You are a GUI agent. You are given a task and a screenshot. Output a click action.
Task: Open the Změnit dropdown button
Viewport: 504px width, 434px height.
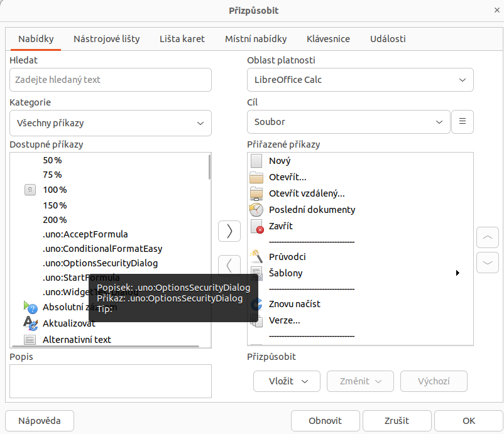360,381
